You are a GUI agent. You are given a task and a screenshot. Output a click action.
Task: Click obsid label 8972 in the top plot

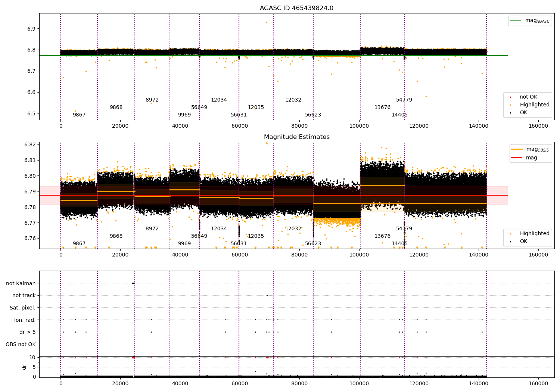tap(152, 100)
